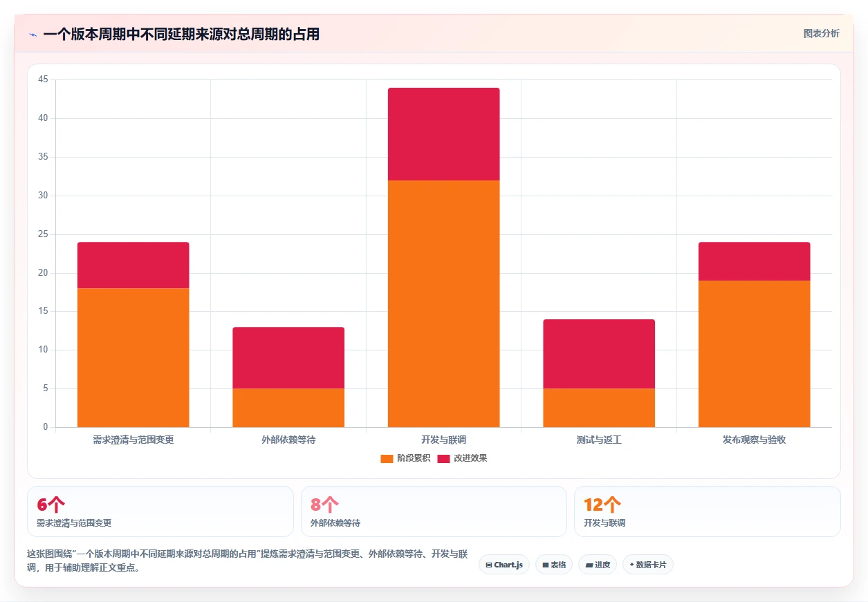Click the chart title 一个版本周期中不同延期来源对总周期的占用

(181, 35)
